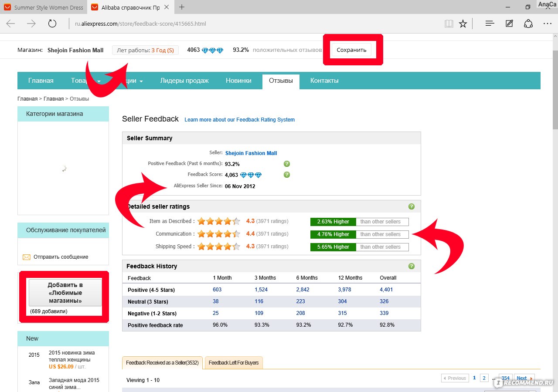The image size is (558, 392).
Task: Open 1 Month neutral count 38
Action: [x=216, y=301]
